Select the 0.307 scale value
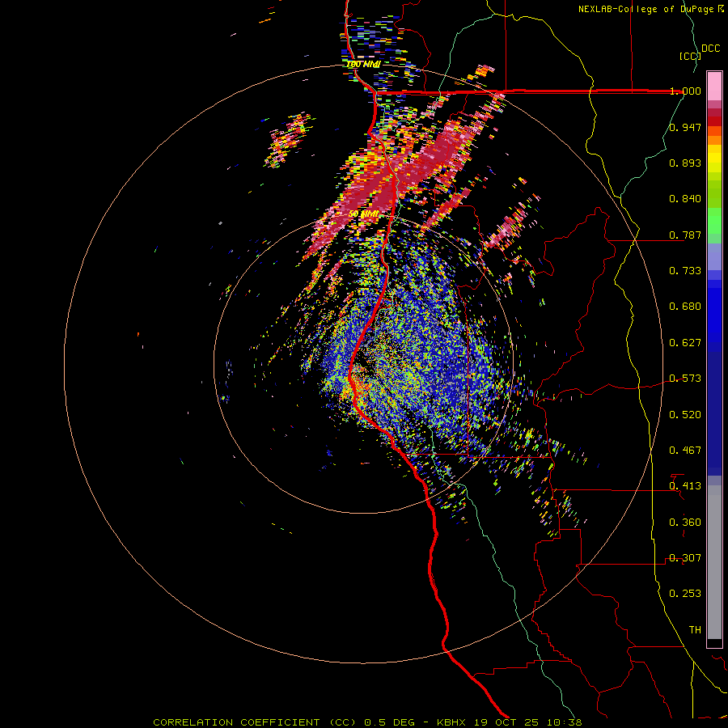This screenshot has width=728, height=728. (x=685, y=558)
